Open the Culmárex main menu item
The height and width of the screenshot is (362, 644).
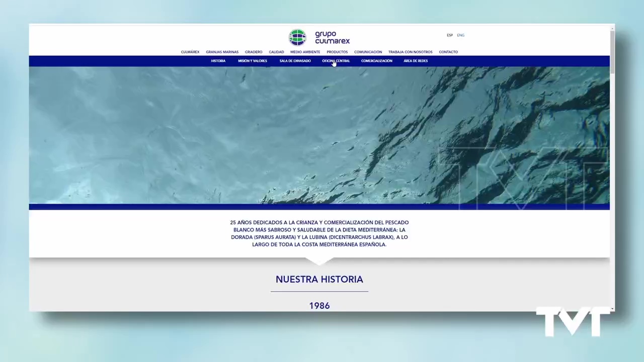pyautogui.click(x=190, y=52)
